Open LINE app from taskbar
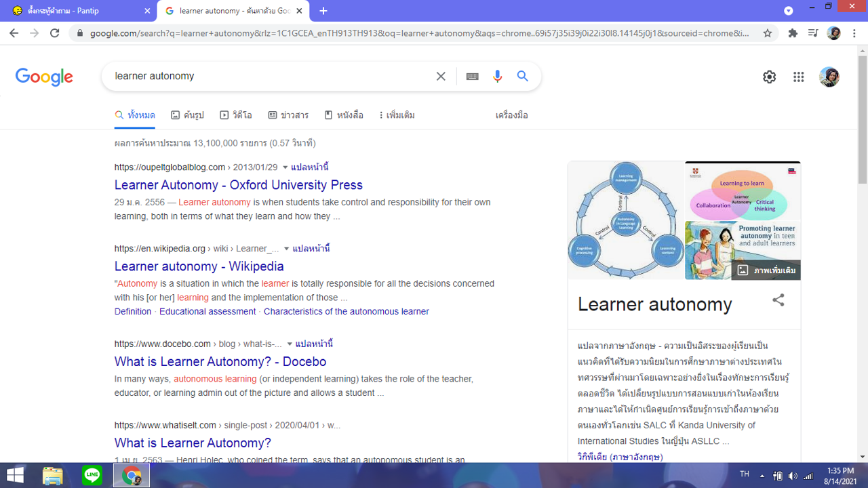This screenshot has width=868, height=488. [92, 475]
